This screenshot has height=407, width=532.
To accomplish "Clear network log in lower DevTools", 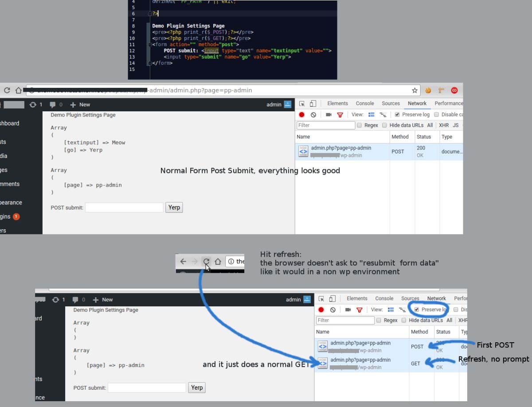I will pyautogui.click(x=333, y=309).
